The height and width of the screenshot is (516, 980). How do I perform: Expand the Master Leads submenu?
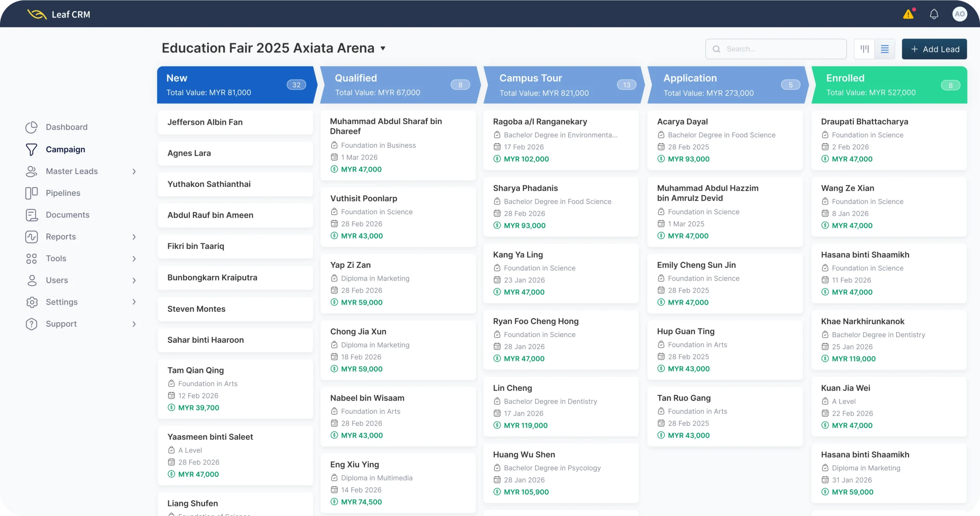pyautogui.click(x=134, y=171)
